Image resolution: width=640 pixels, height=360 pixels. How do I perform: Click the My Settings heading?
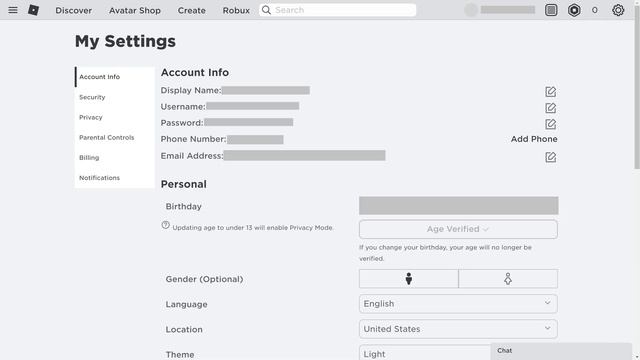(x=125, y=41)
